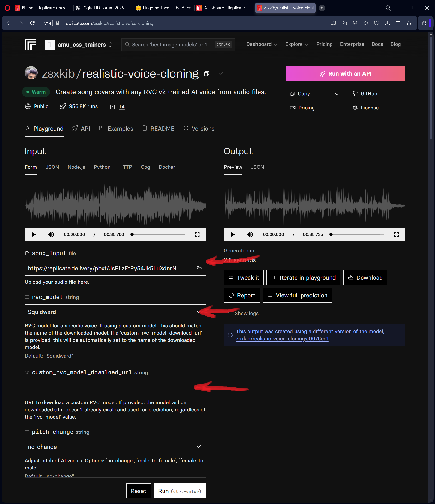Open the browser downloads icon
This screenshot has height=504, width=435.
tap(387, 23)
